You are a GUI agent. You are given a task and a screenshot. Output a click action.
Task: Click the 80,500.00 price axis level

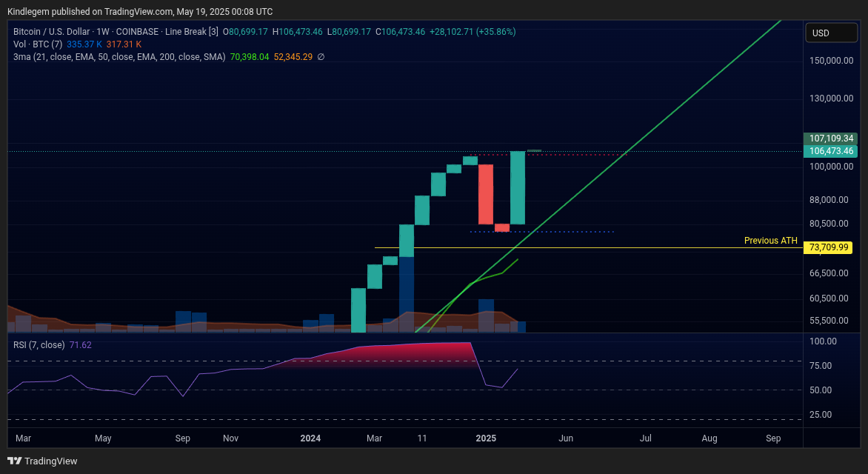coord(829,224)
